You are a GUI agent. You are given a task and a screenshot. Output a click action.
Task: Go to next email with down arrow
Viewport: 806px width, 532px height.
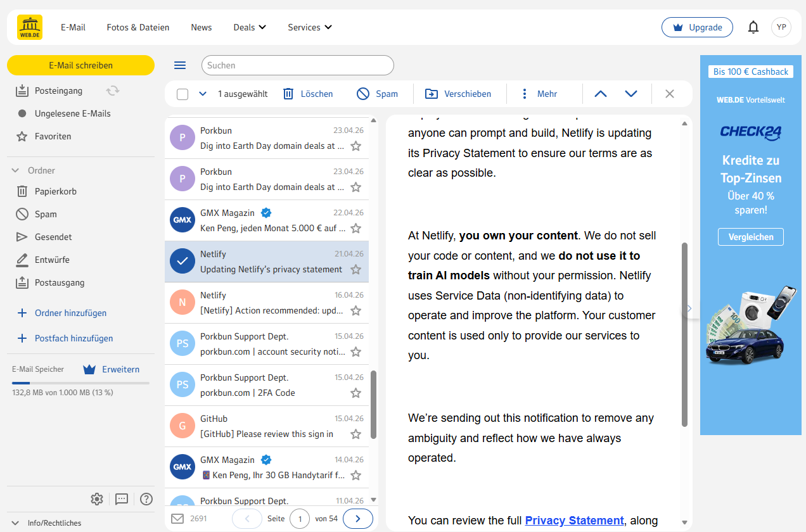pos(631,94)
